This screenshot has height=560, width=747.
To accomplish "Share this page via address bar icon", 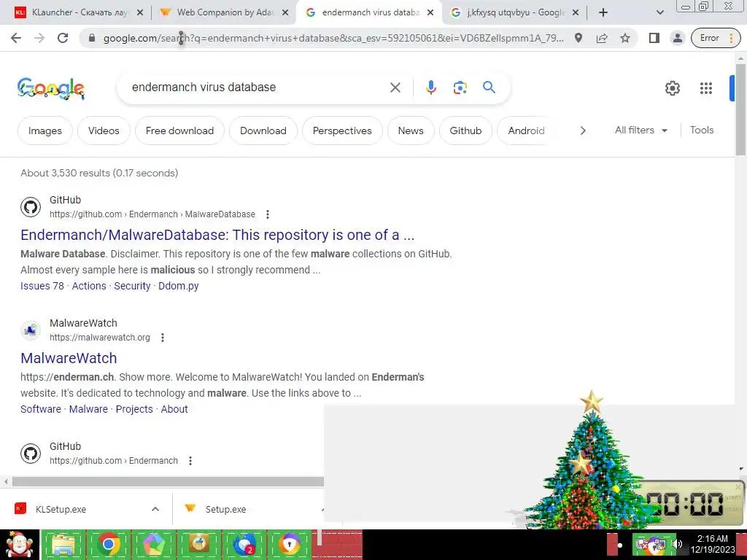I will point(602,38).
